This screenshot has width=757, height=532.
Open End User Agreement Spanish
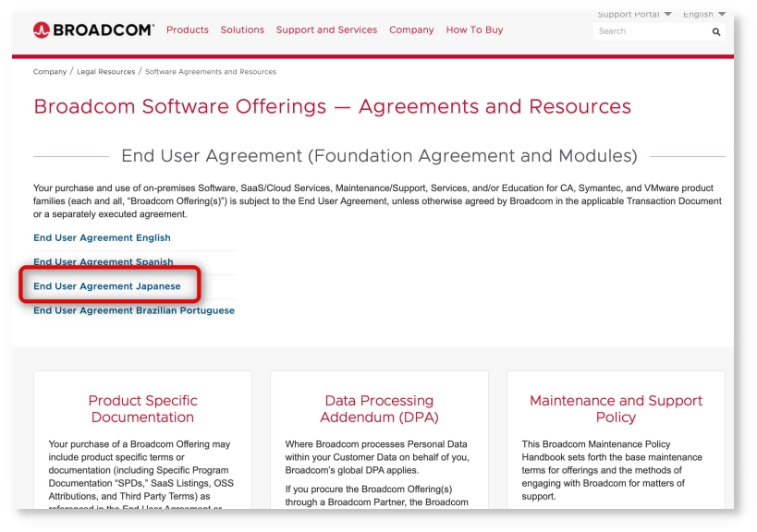point(103,262)
